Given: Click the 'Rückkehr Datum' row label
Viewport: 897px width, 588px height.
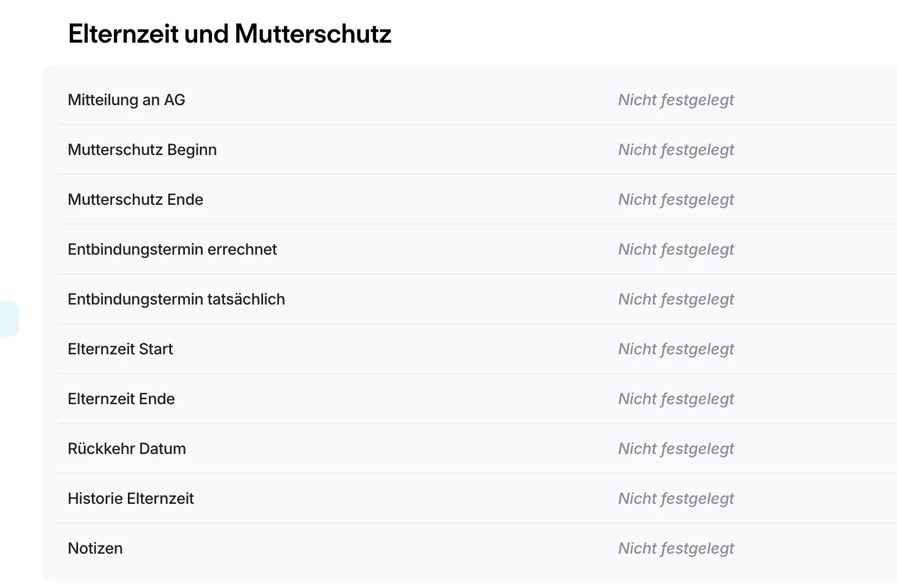Looking at the screenshot, I should point(126,449).
